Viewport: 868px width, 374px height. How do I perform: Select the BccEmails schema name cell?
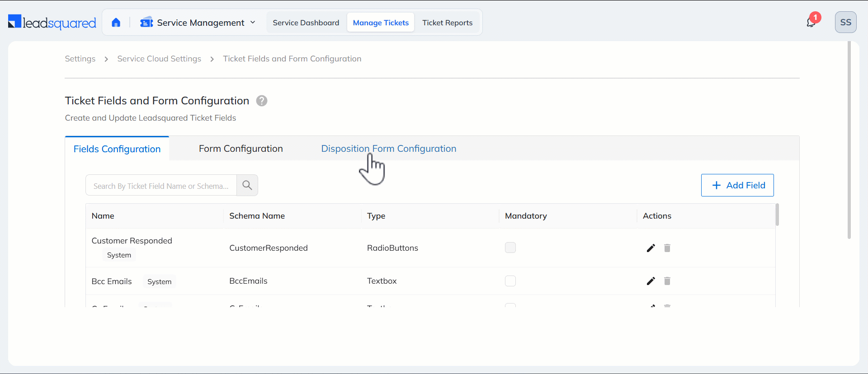click(248, 281)
